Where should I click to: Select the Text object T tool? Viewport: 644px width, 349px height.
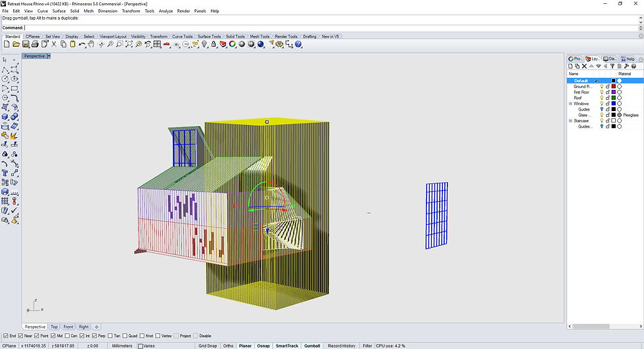[x=5, y=173]
